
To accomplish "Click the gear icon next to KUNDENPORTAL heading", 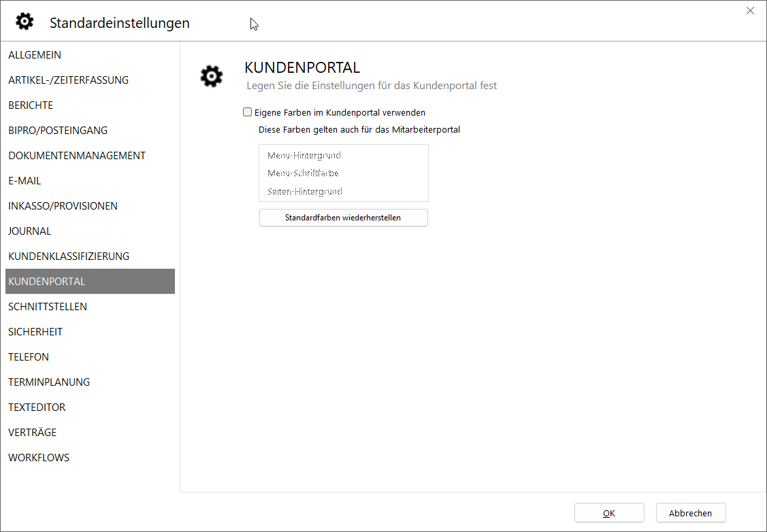I will point(211,76).
